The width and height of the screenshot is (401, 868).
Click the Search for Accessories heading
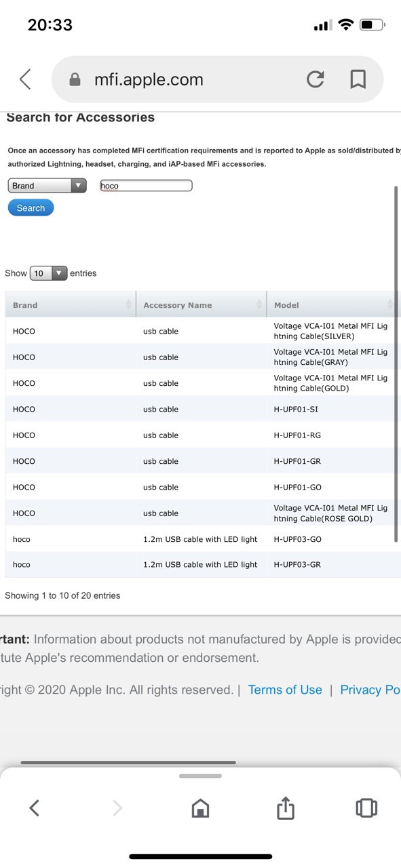(80, 117)
